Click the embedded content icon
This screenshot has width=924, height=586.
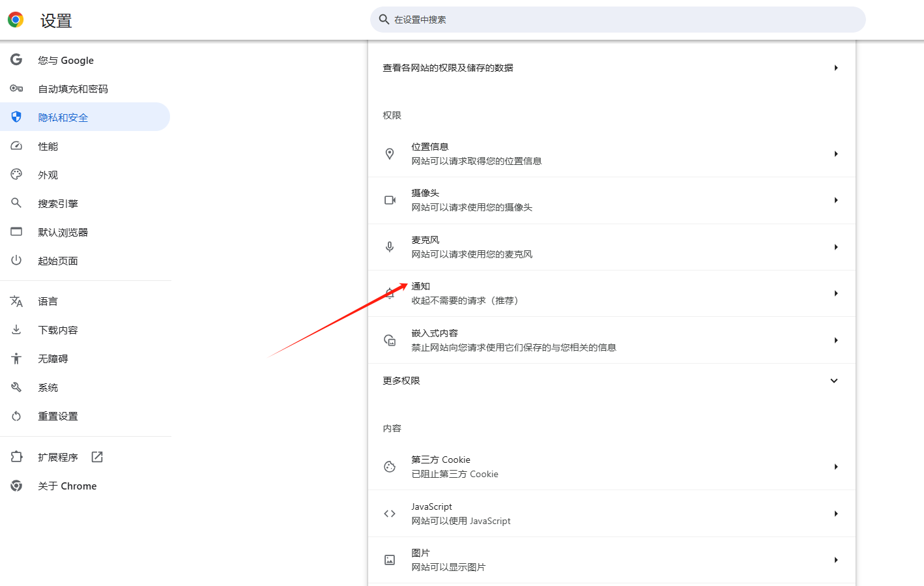pyautogui.click(x=390, y=340)
